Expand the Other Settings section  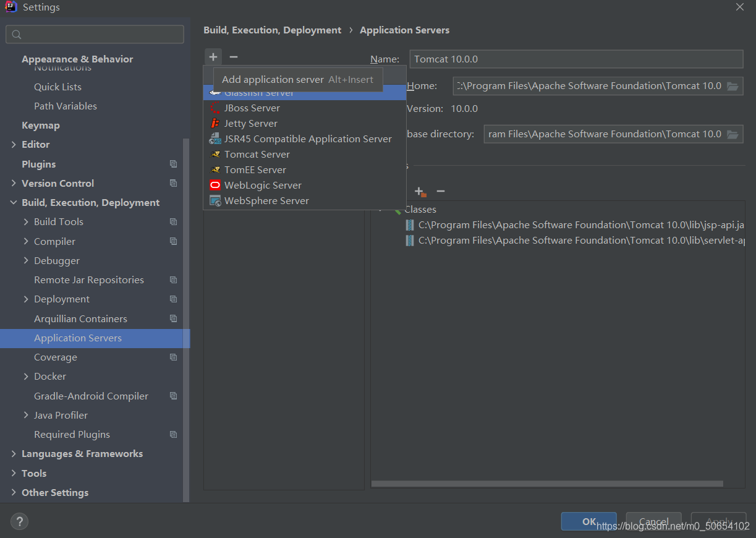(x=14, y=493)
